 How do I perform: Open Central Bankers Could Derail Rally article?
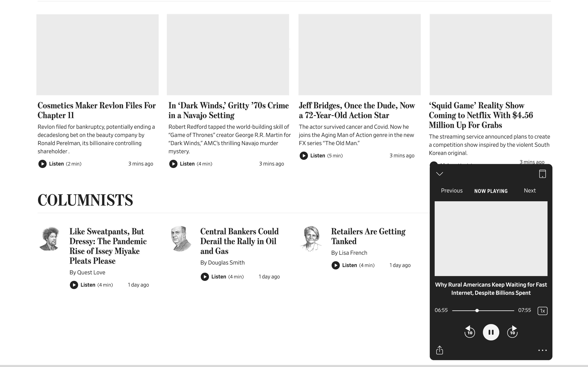point(239,241)
